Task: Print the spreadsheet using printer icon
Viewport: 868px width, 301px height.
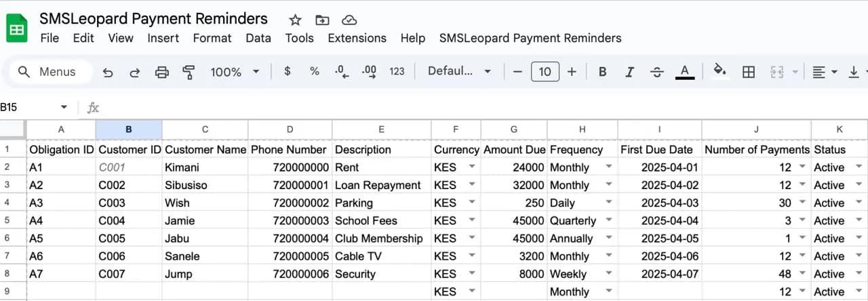Action: pyautogui.click(x=161, y=72)
